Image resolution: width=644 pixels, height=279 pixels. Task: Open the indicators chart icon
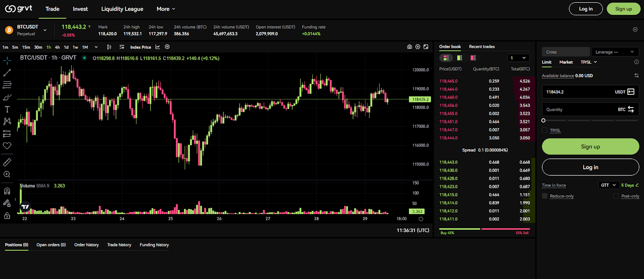pos(157,47)
